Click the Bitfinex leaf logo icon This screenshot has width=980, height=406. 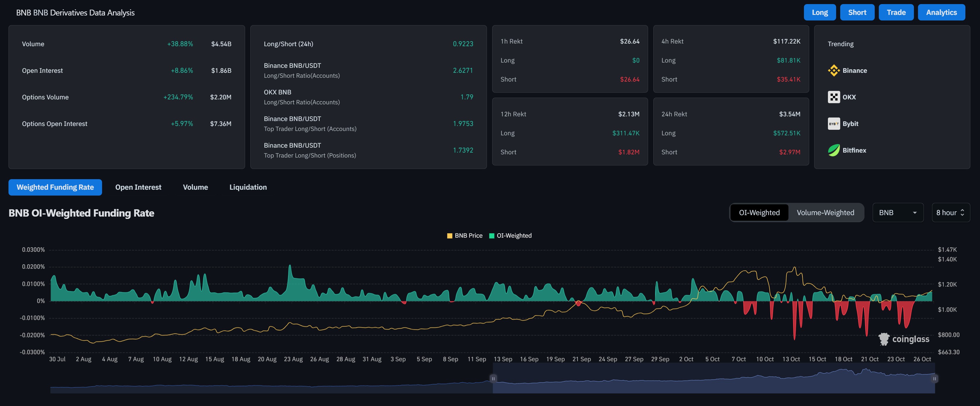(x=833, y=150)
